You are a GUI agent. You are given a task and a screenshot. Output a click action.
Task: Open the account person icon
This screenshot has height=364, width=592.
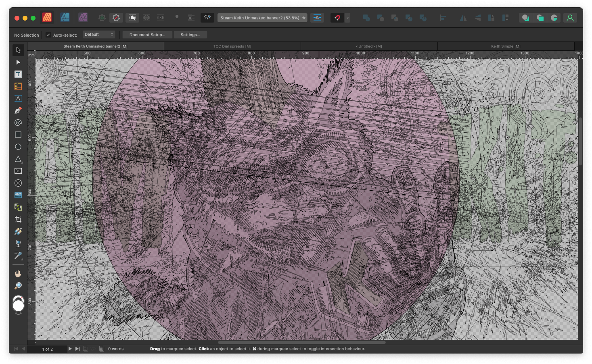click(x=570, y=18)
